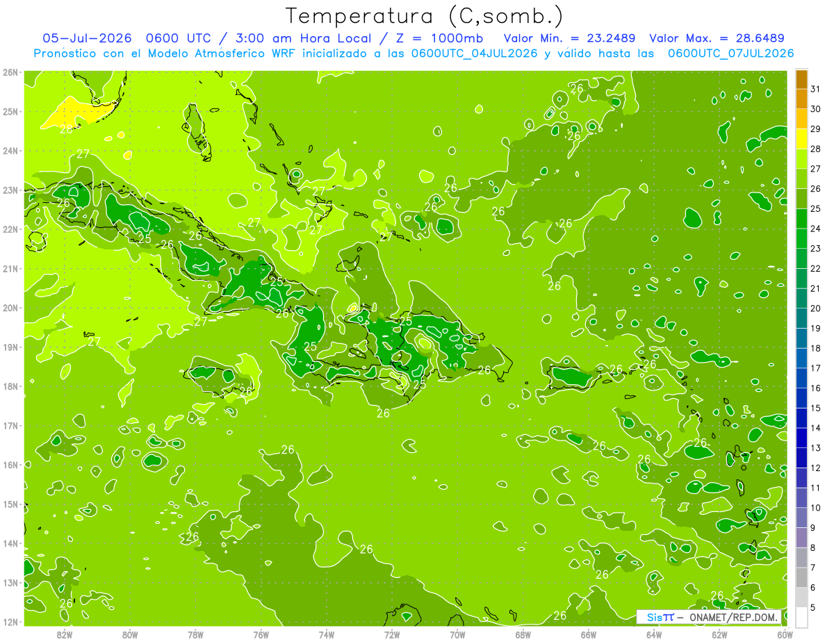Select the white legend band below 5
Viewport: 834px width, 644px height.
(801, 617)
